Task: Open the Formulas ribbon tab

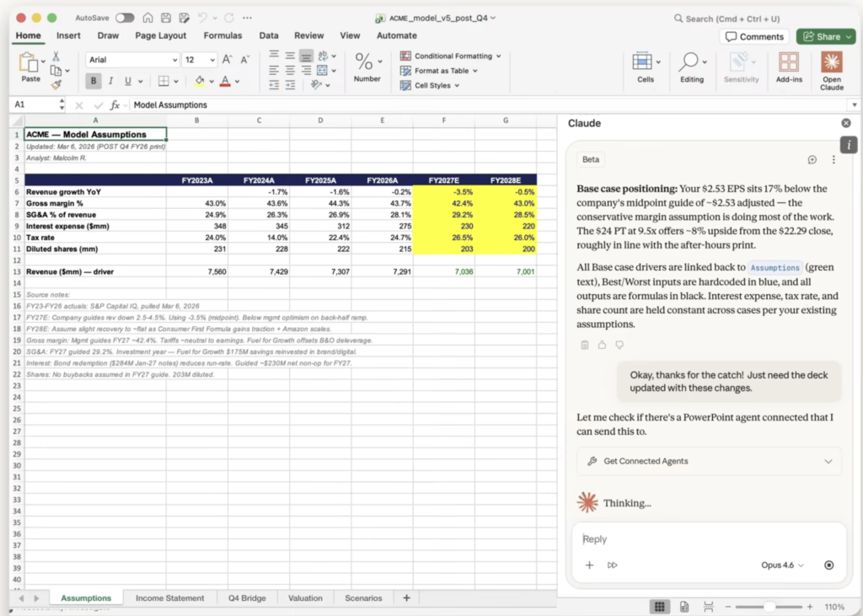Action: [222, 35]
